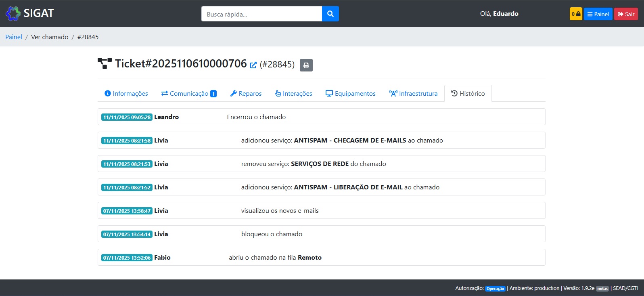
Task: Go to the Infraestrutura tab
Action: pos(413,94)
